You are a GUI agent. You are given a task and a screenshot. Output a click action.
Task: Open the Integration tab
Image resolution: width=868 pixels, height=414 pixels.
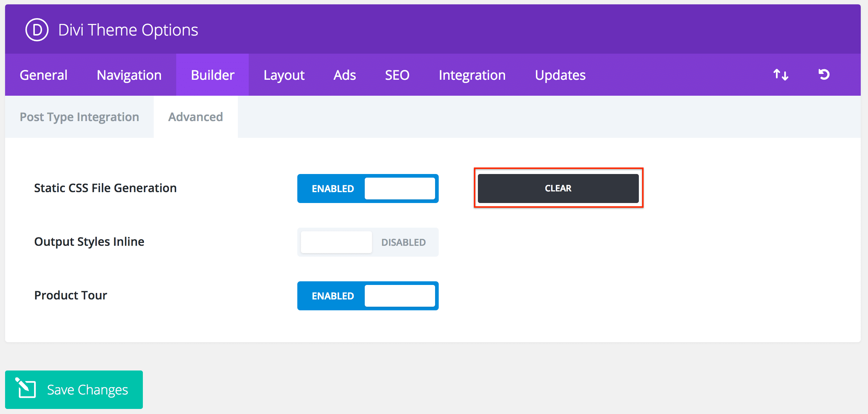click(x=472, y=75)
